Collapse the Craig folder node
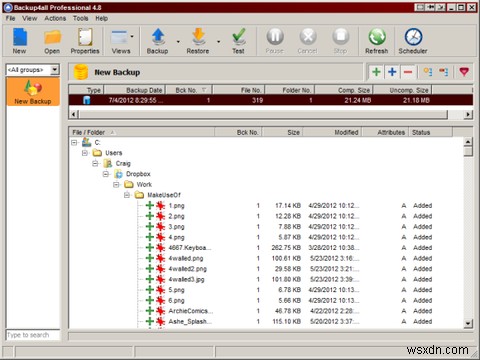The image size is (480, 360). point(95,164)
